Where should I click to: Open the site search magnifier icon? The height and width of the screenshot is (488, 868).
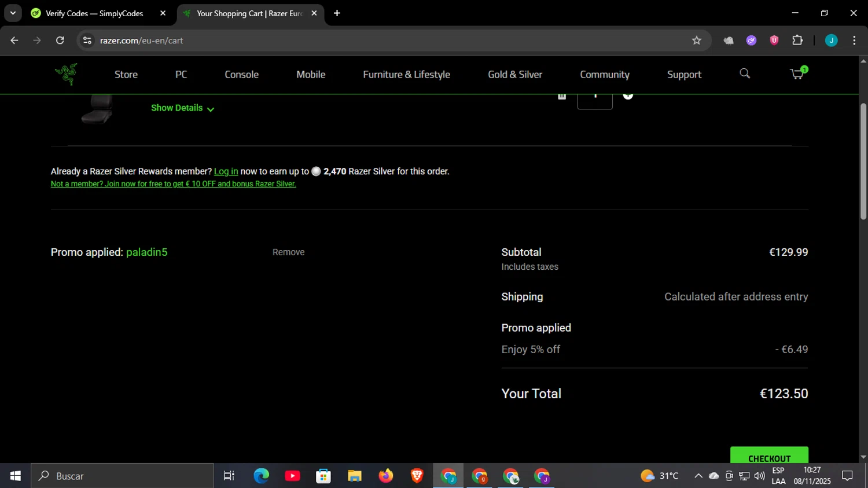(745, 74)
